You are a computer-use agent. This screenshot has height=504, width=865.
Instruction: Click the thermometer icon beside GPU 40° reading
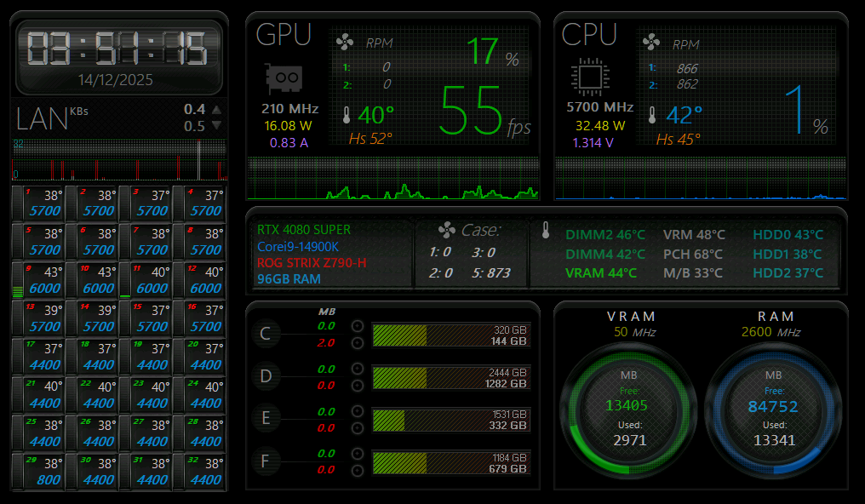point(347,115)
